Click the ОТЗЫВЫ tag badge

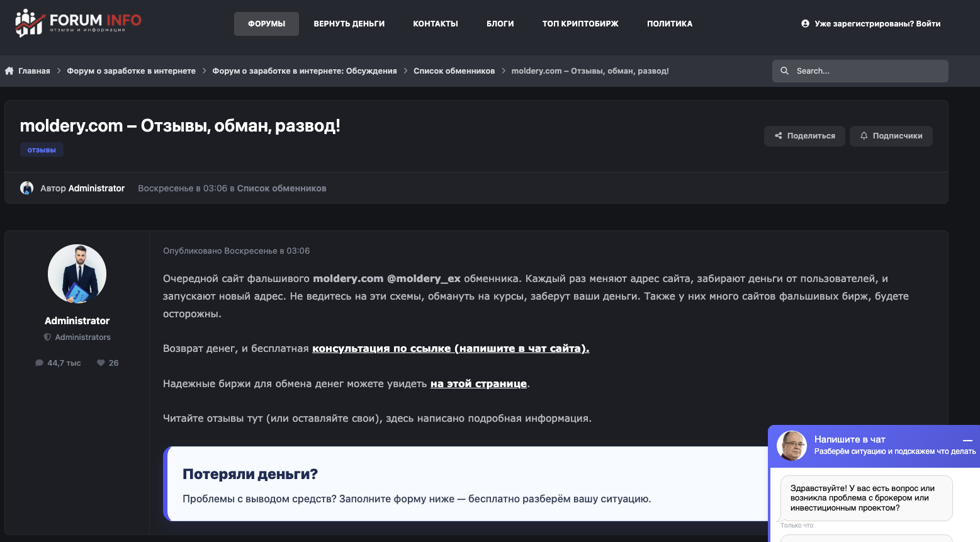42,150
